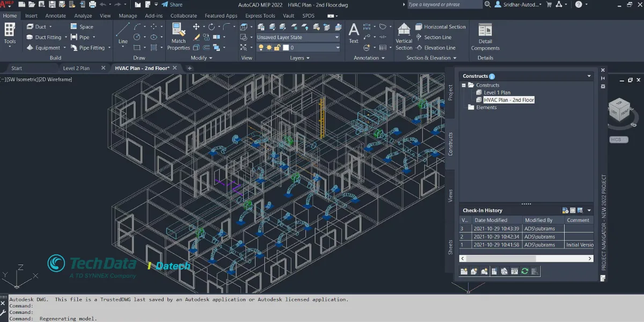Open the Analyze ribbon tab

(x=83, y=16)
